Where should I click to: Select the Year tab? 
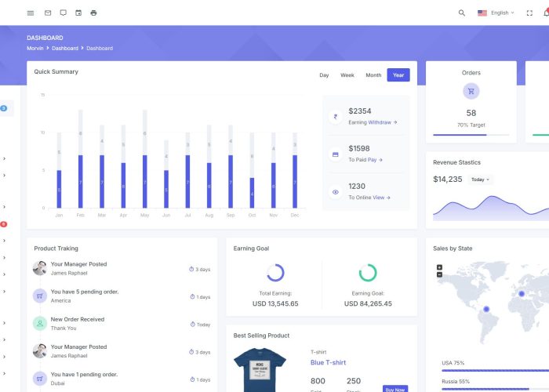click(398, 75)
